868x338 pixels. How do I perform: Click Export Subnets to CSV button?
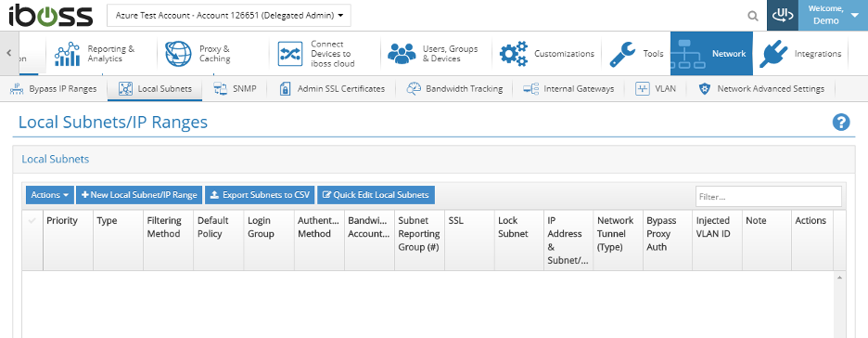[261, 195]
